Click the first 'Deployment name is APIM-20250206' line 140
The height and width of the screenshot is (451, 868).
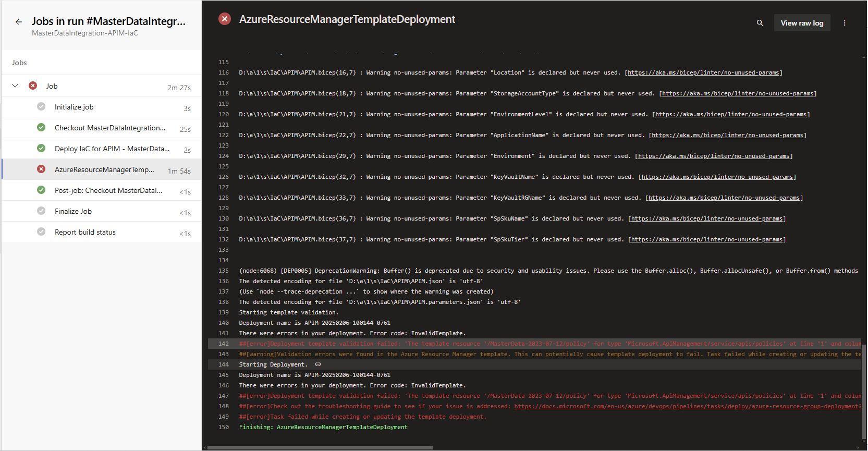tap(315, 323)
